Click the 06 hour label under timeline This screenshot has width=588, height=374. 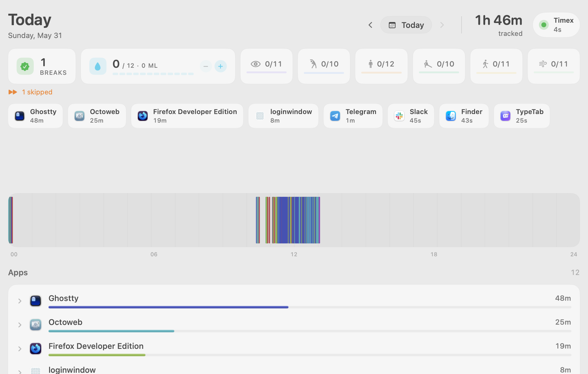[x=154, y=254]
